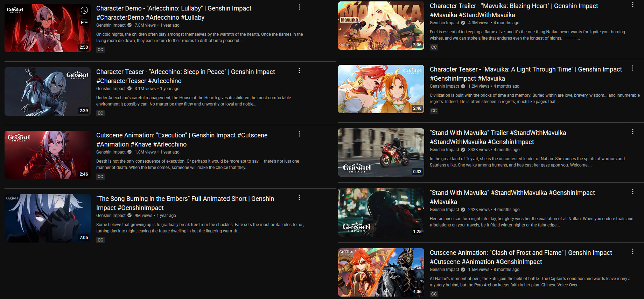The width and height of the screenshot is (644, 299).
Task: Open Mavuika: Blazing Heart trailer thumbnail
Action: pyautogui.click(x=381, y=26)
